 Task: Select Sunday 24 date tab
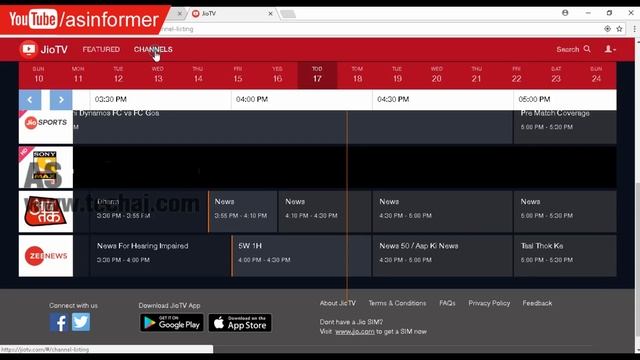[x=596, y=75]
